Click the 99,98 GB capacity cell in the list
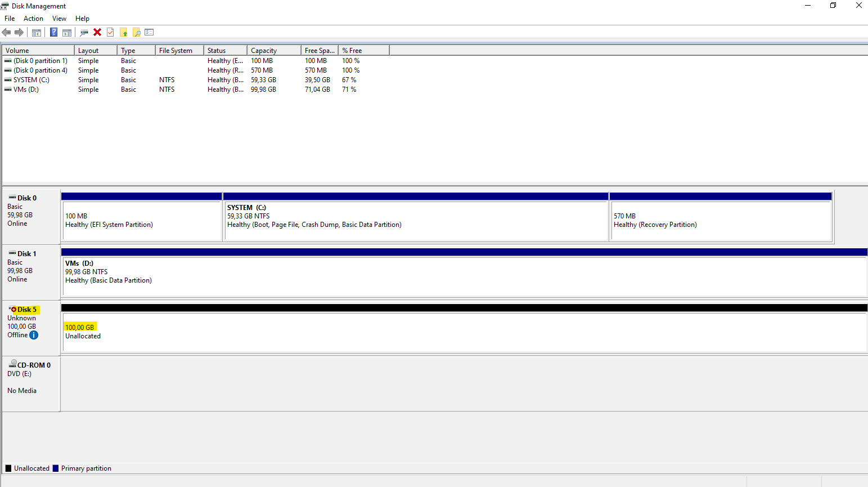The width and height of the screenshot is (868, 487). point(263,90)
